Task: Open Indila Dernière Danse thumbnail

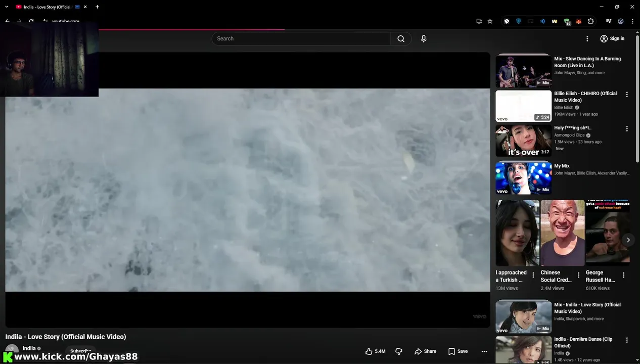Action: (x=523, y=350)
